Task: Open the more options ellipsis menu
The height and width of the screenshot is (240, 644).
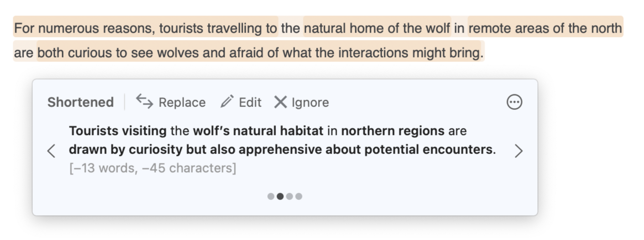Action: [x=514, y=102]
